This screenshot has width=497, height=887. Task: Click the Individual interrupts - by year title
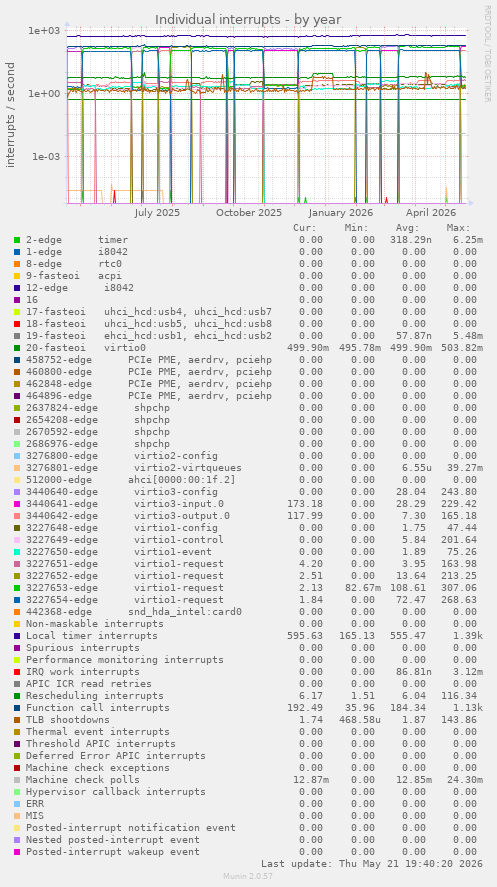248,19
